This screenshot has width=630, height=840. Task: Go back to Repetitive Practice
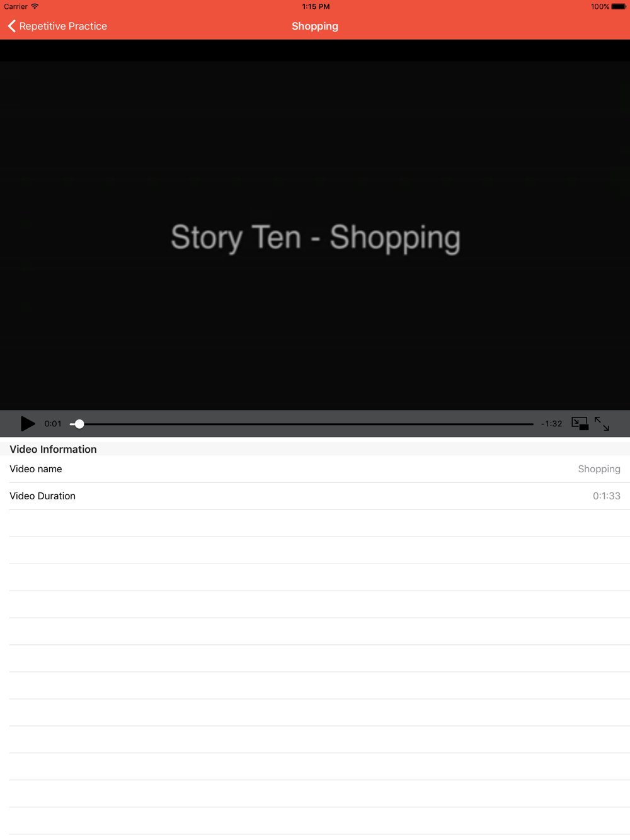[57, 26]
